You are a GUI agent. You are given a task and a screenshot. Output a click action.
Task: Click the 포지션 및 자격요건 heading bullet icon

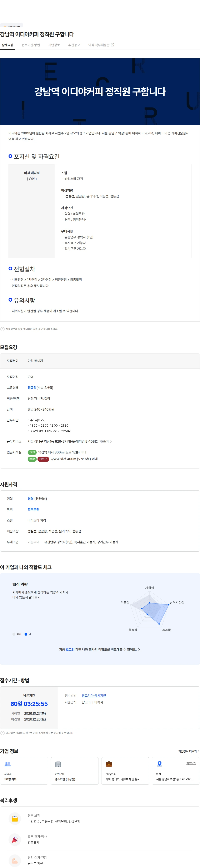10,156
